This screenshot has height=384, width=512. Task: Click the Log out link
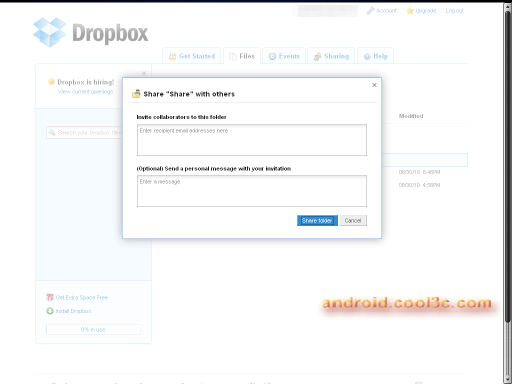point(454,11)
